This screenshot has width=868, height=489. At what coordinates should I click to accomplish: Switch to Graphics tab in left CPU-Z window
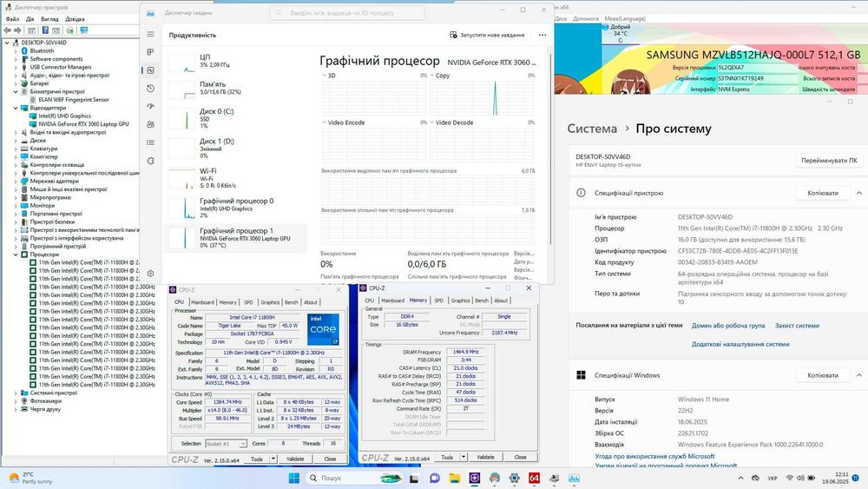270,302
